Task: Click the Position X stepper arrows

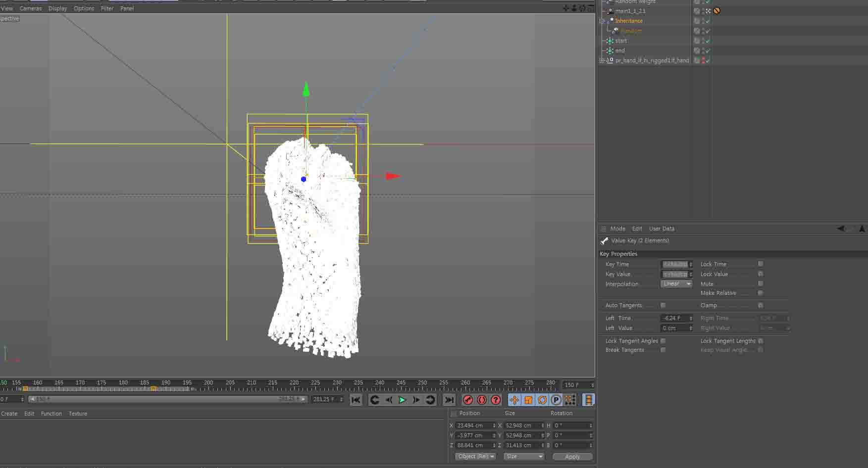Action: tap(494, 425)
